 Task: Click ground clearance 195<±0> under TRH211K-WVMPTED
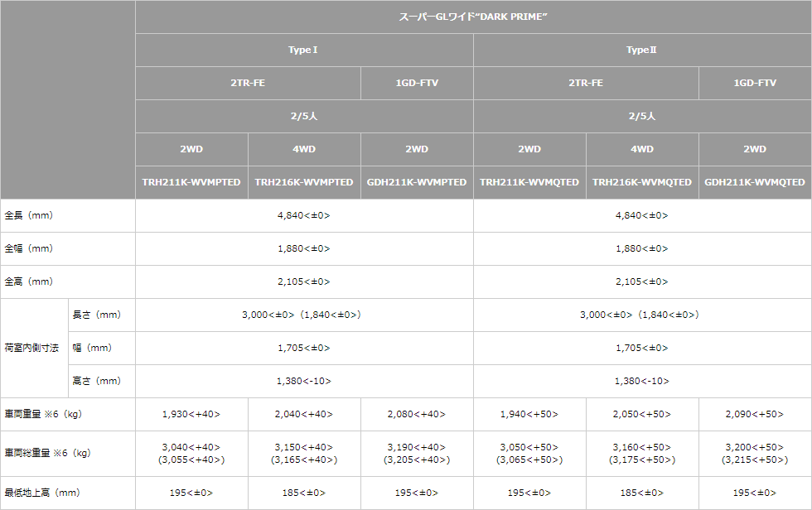(191, 493)
